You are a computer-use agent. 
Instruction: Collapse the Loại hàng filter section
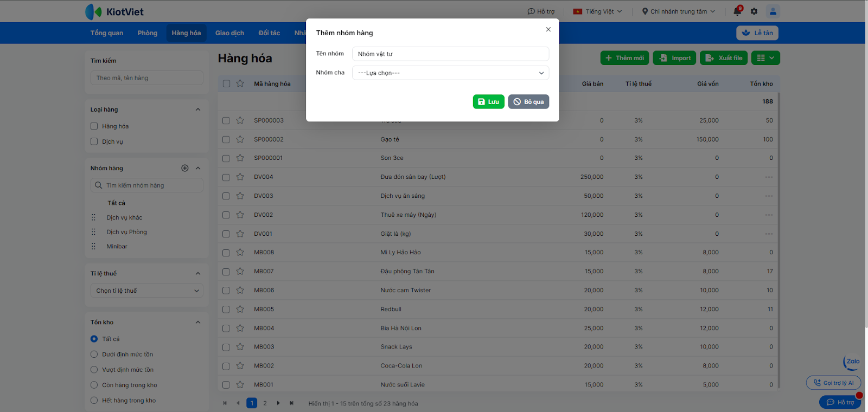pyautogui.click(x=198, y=110)
